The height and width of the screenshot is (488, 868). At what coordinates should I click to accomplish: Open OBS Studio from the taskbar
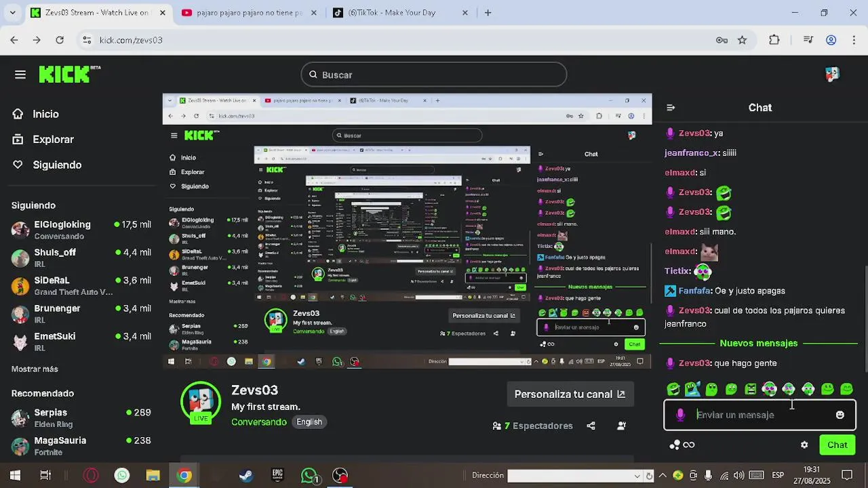340,476
